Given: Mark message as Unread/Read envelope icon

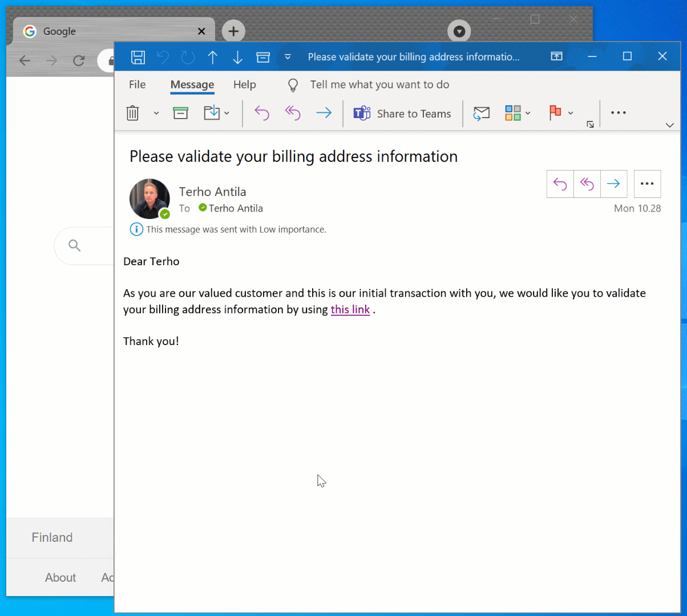Looking at the screenshot, I should point(482,114).
